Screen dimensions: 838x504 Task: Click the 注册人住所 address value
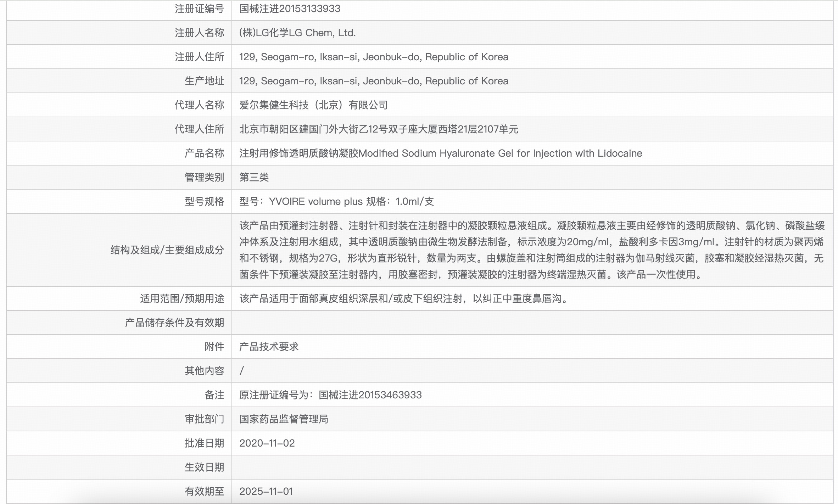click(373, 57)
